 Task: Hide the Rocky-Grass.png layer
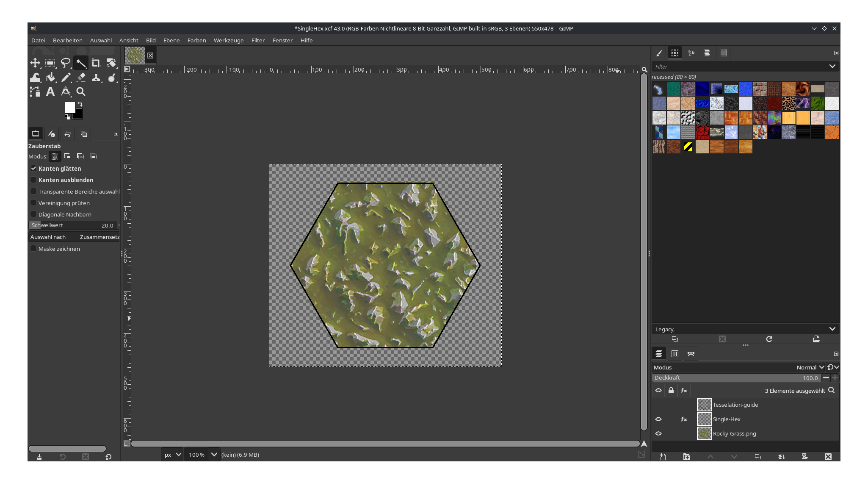[659, 433]
